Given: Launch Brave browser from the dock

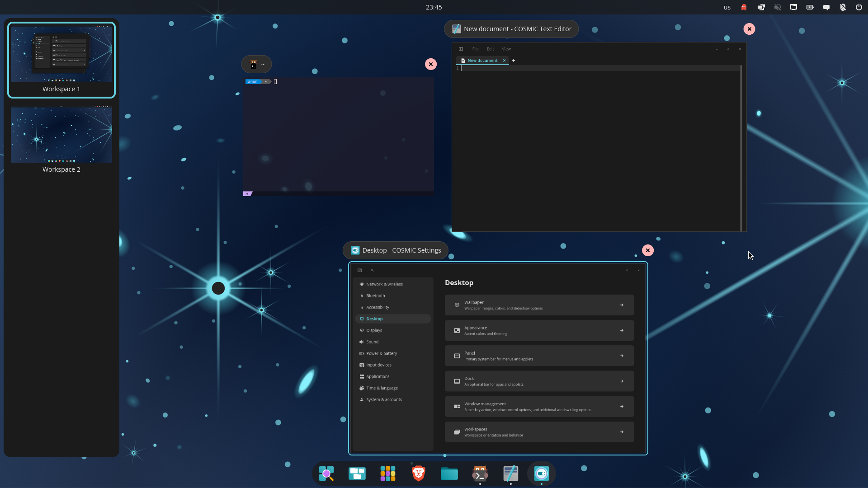Looking at the screenshot, I should 419,474.
